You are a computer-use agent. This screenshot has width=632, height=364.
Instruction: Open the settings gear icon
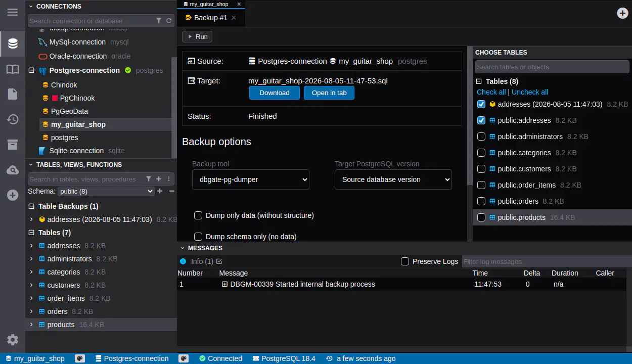click(x=13, y=340)
